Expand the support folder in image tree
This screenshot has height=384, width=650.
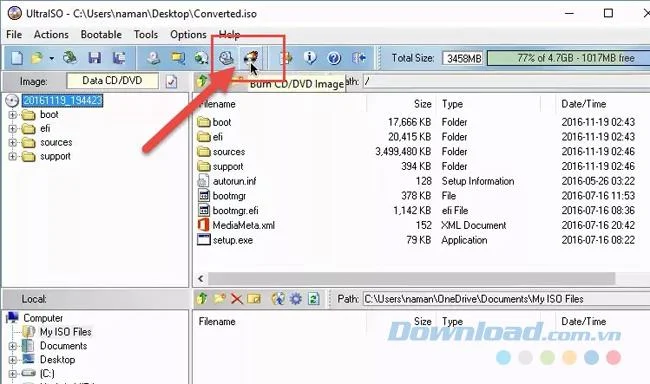click(12, 156)
